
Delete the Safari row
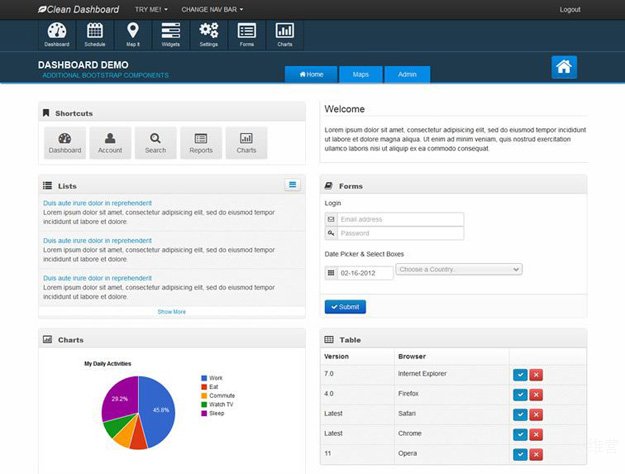536,415
